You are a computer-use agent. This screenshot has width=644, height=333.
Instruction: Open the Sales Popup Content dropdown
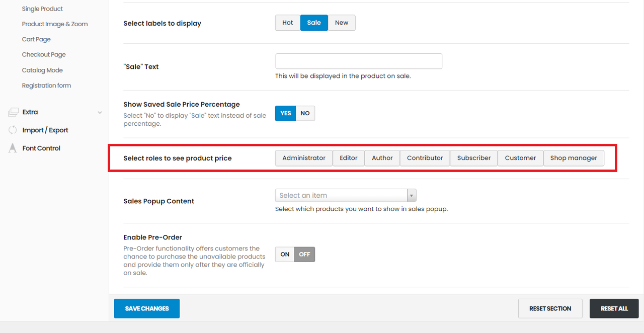point(341,195)
